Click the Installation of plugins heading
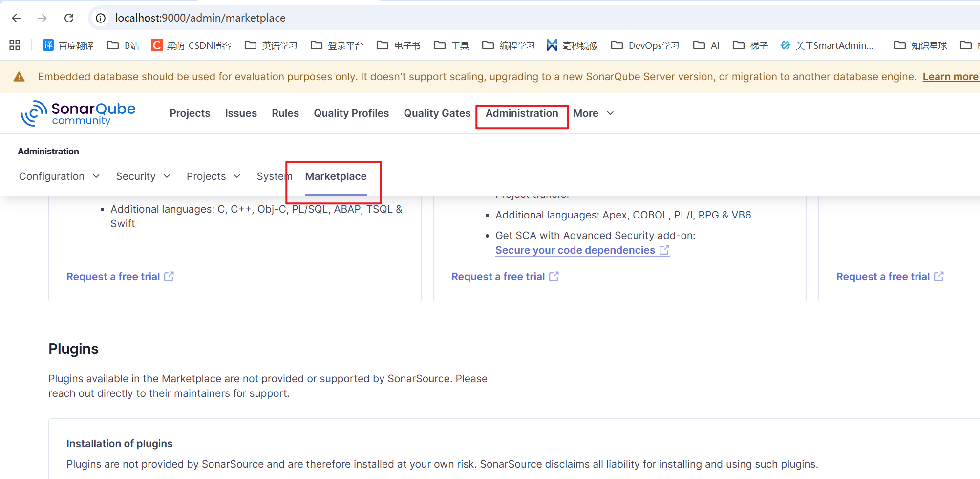Viewport: 980px width, 479px height. pyautogui.click(x=119, y=444)
